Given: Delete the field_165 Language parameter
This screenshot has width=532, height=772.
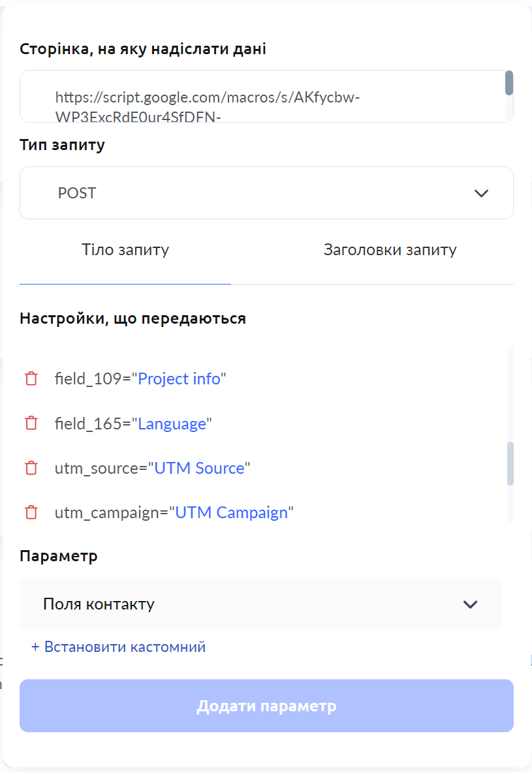Looking at the screenshot, I should (x=31, y=424).
